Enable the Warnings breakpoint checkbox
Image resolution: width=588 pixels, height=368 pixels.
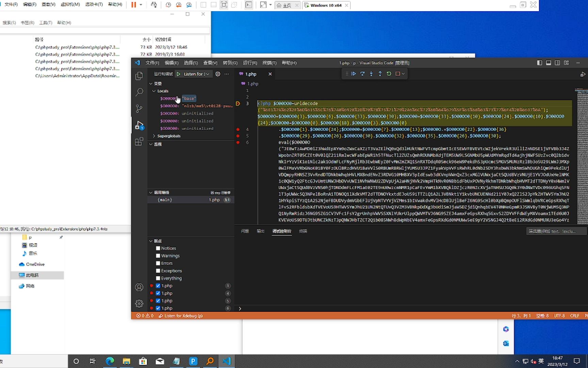coord(158,256)
